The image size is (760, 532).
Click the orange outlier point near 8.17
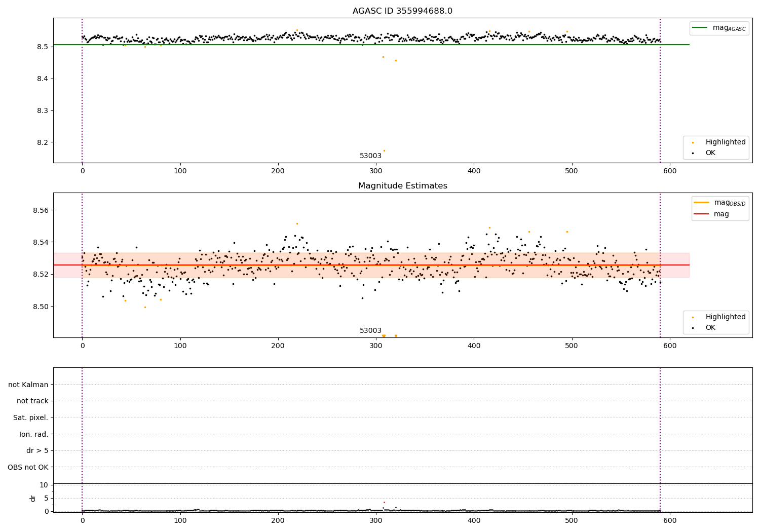384,150
